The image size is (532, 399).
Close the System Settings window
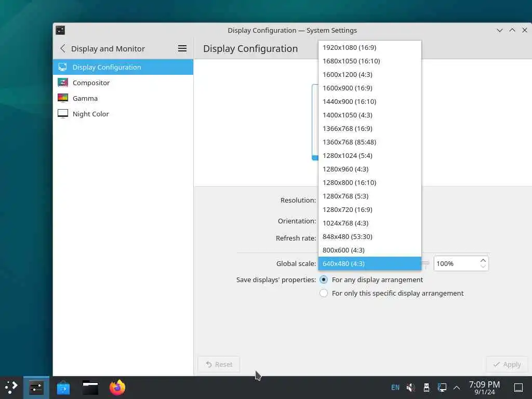pos(525,30)
